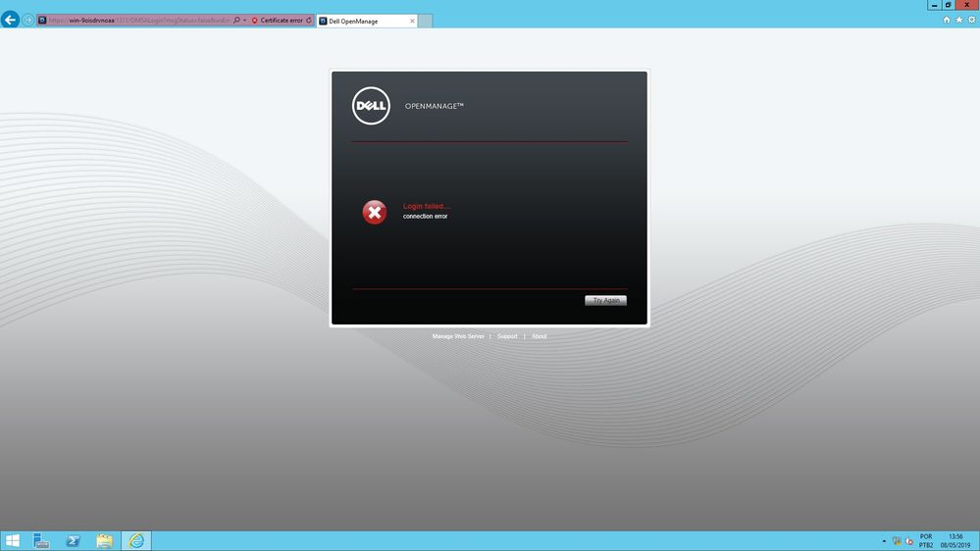The height and width of the screenshot is (551, 980).
Task: Open File Explorer from the taskbar
Action: (104, 540)
